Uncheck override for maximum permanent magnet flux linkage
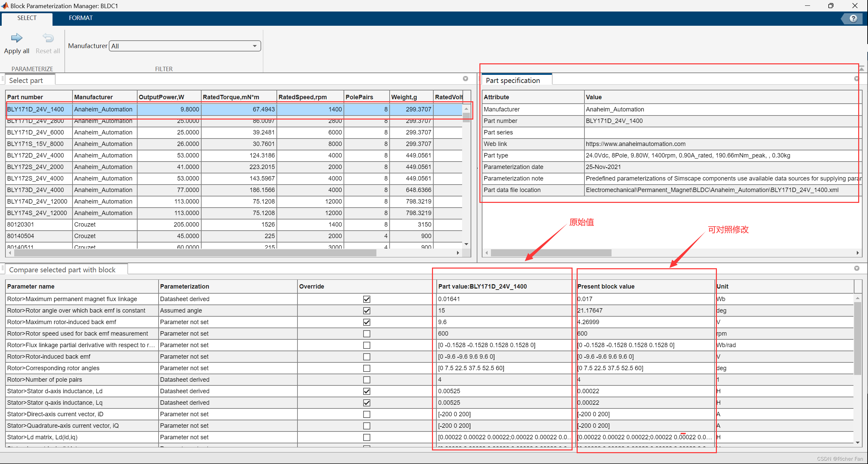The height and width of the screenshot is (464, 868). click(x=367, y=299)
